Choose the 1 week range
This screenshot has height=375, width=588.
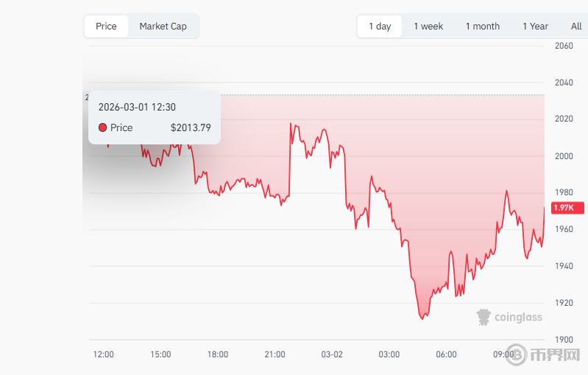428,27
